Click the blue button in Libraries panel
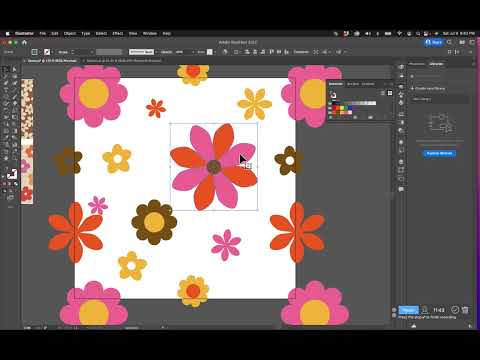The image size is (480, 360). pyautogui.click(x=440, y=153)
